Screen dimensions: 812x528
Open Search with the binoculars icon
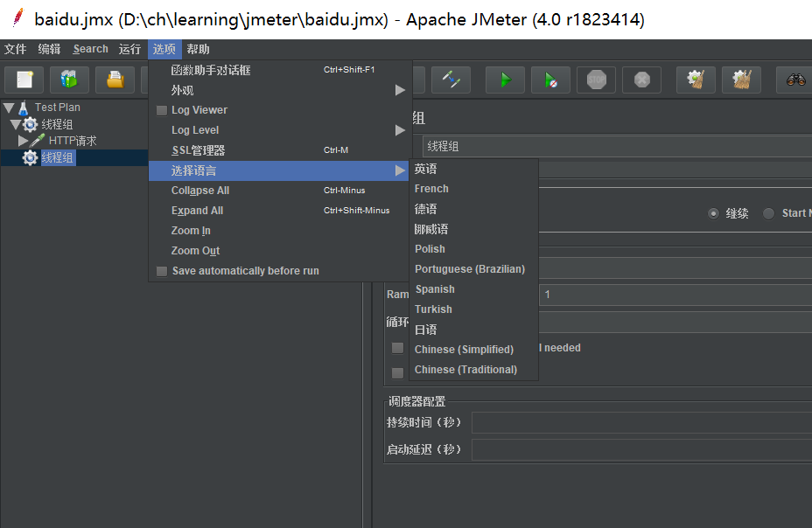point(795,80)
